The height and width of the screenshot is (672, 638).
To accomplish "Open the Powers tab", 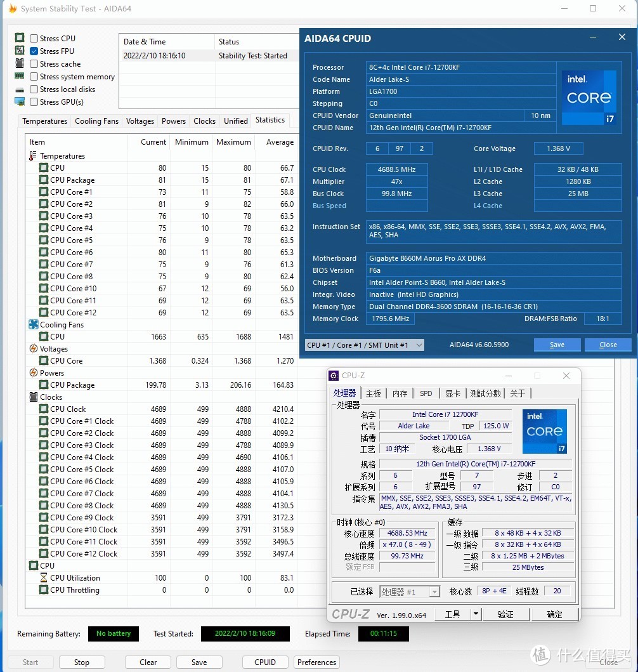I will tap(173, 121).
